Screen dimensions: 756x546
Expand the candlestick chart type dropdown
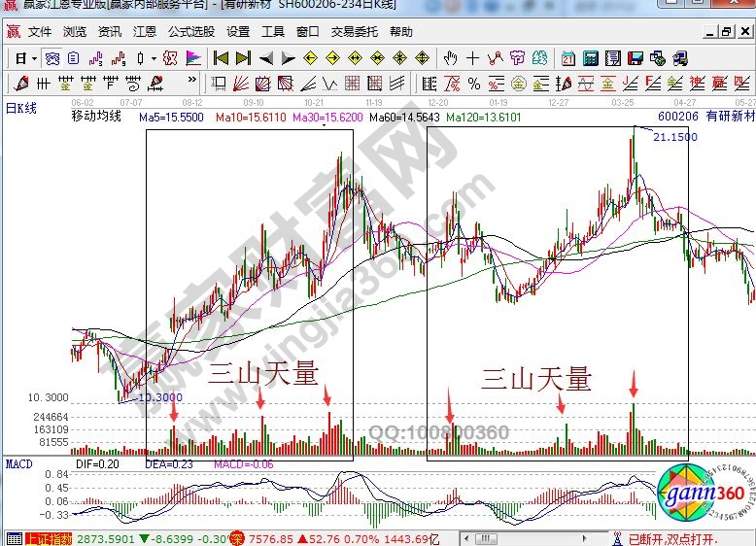tap(155, 58)
